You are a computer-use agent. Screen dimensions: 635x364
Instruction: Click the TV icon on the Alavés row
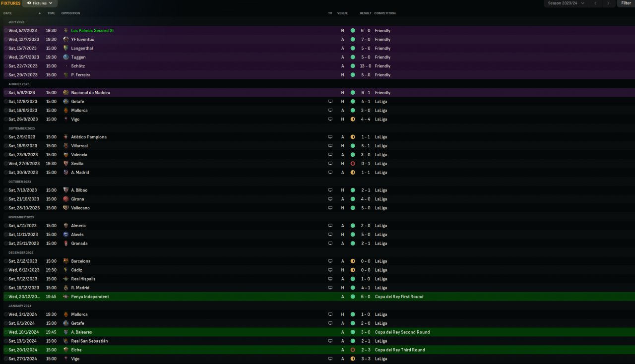pos(330,235)
